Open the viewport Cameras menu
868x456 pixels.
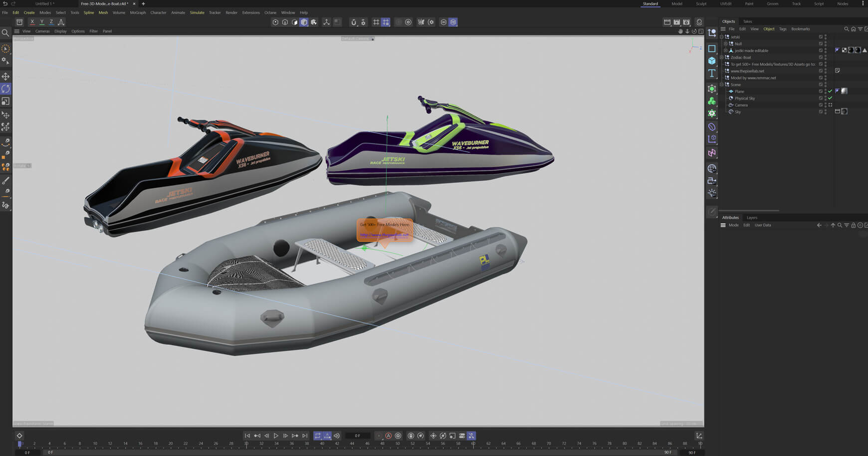tap(42, 31)
